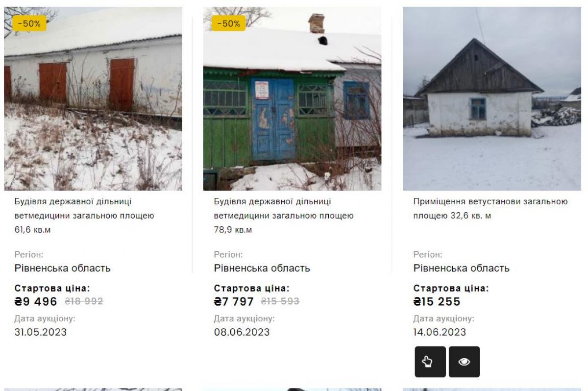The image size is (588, 391).
Task: Click the ₴9 496 starting price
Action: coord(36,301)
